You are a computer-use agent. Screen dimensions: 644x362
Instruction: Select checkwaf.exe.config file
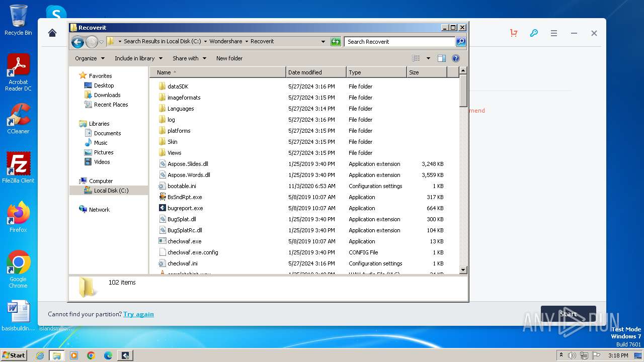pyautogui.click(x=193, y=252)
